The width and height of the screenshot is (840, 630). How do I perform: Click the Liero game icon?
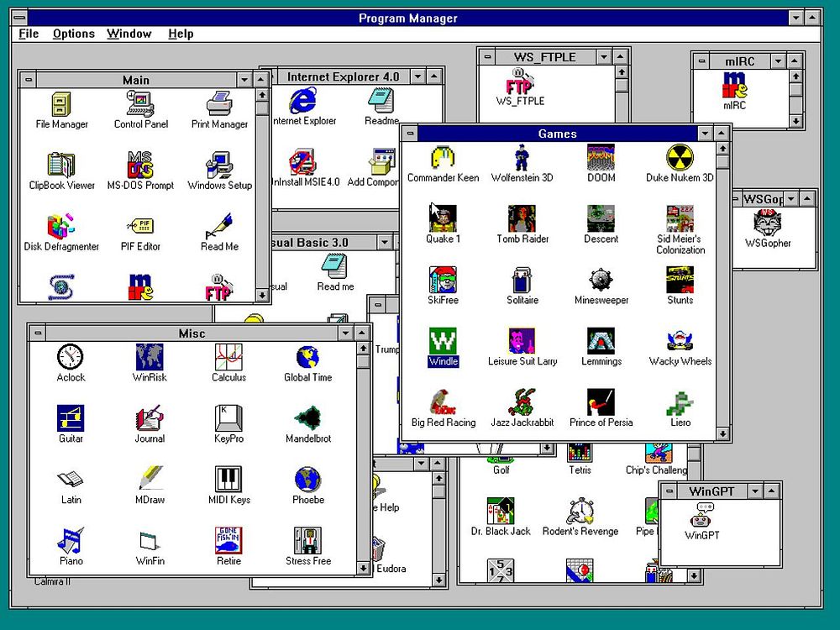click(x=680, y=402)
